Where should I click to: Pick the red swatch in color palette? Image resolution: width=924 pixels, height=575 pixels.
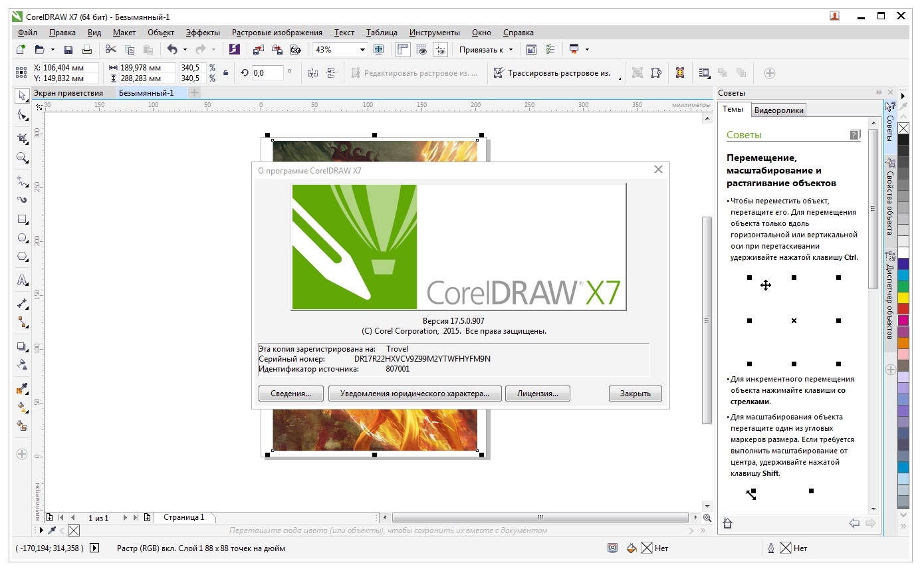pos(903,308)
